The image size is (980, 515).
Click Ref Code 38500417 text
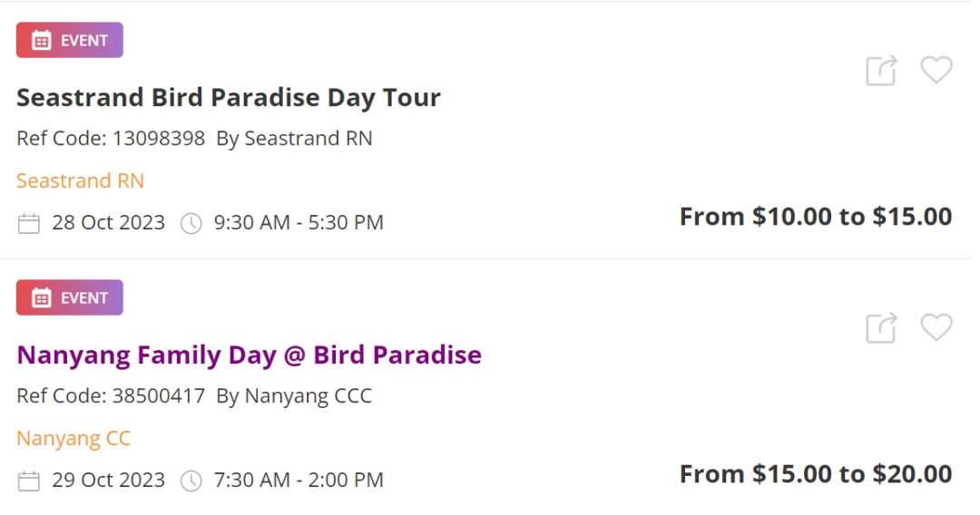pyautogui.click(x=111, y=395)
